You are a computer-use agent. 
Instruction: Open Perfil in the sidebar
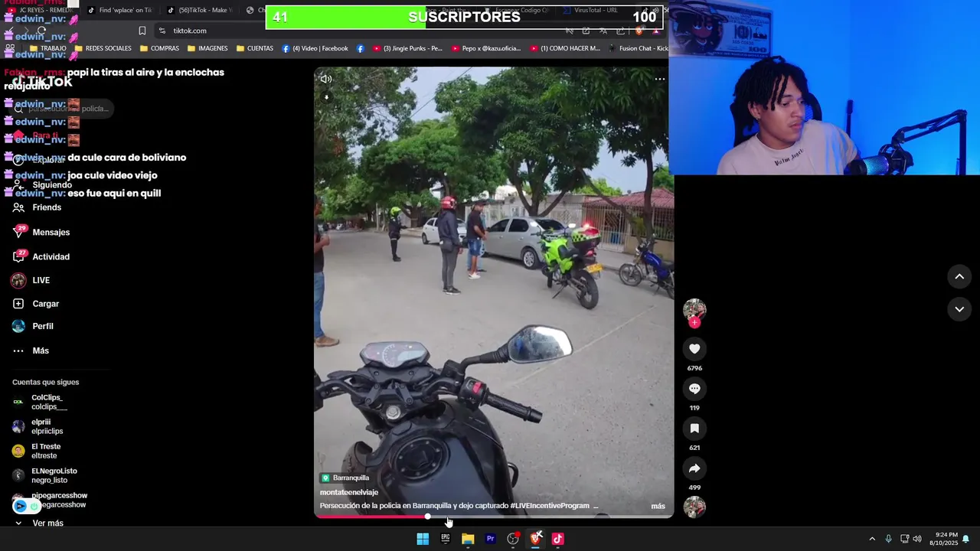(43, 326)
